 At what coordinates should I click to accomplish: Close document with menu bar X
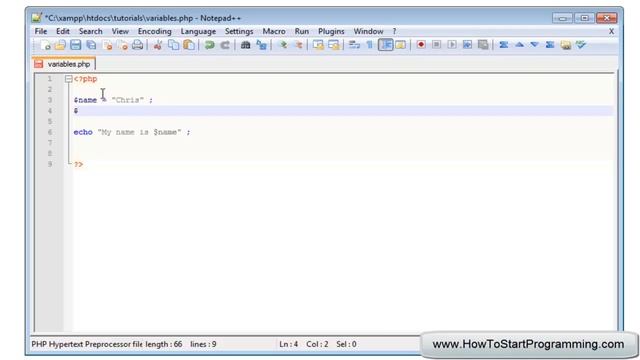coord(611,31)
